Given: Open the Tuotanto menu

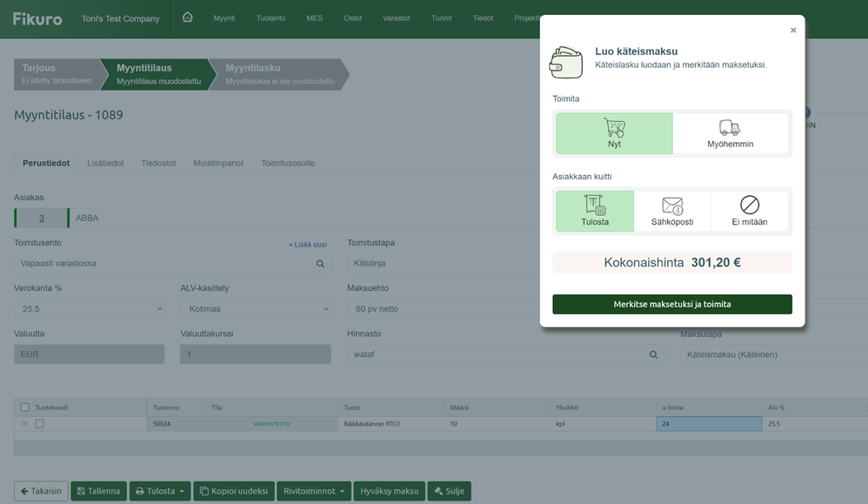Looking at the screenshot, I should point(270,18).
